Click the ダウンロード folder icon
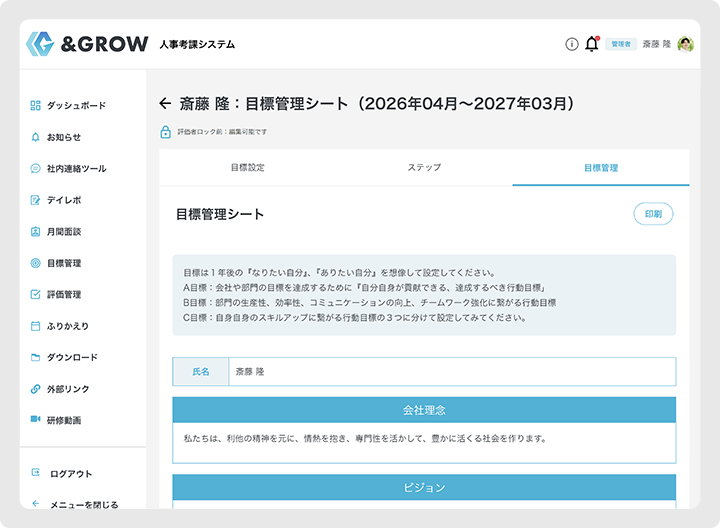This screenshot has height=528, width=720. pos(35,357)
